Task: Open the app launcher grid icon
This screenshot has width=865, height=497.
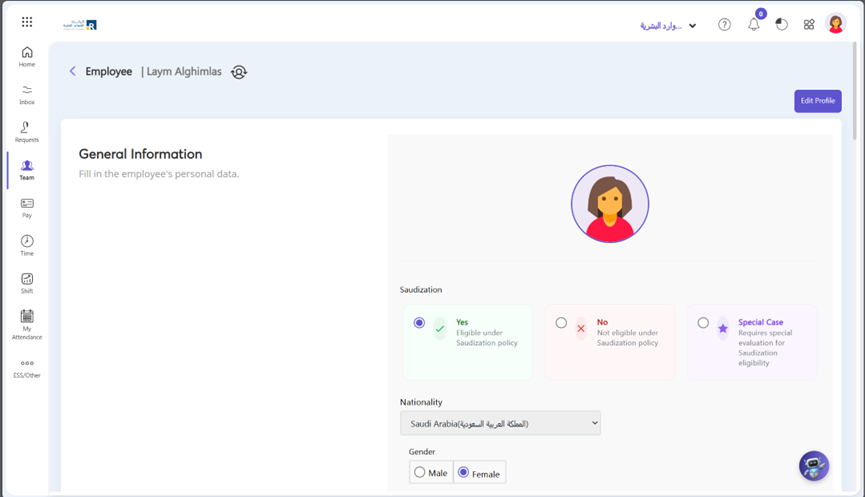Action: click(x=27, y=22)
